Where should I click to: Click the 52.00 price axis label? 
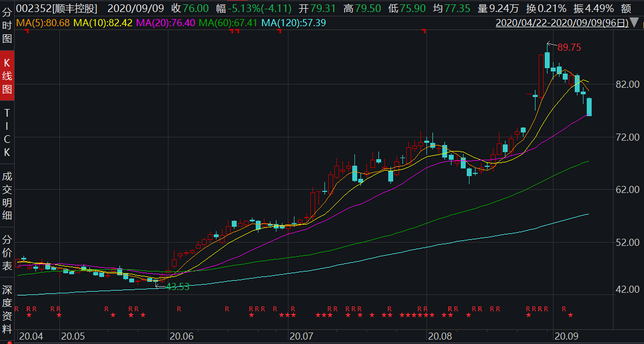tap(628, 242)
